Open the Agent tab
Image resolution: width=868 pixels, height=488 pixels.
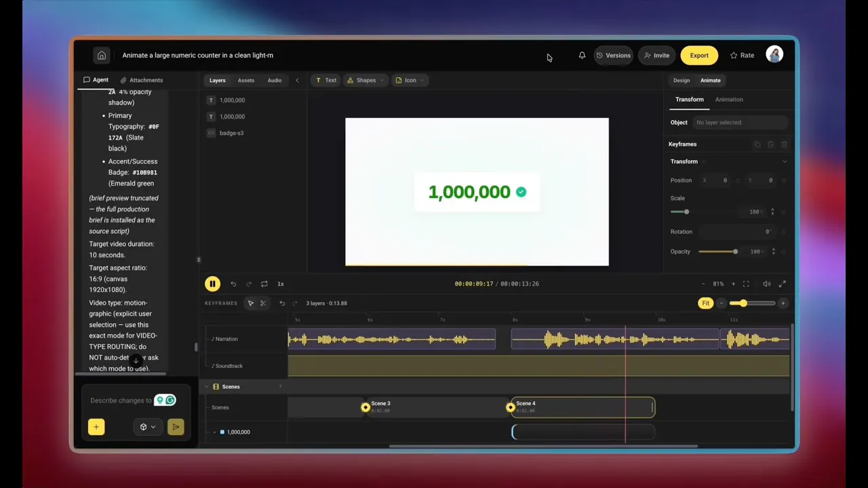click(96, 80)
